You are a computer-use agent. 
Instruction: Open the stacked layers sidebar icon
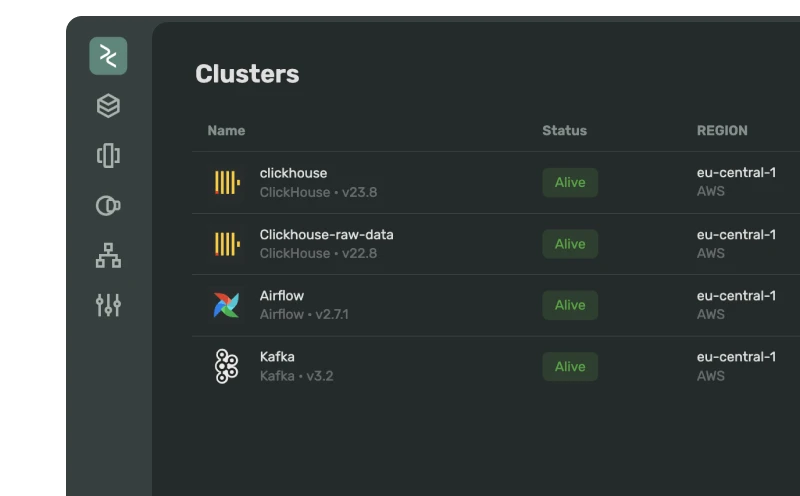(108, 106)
